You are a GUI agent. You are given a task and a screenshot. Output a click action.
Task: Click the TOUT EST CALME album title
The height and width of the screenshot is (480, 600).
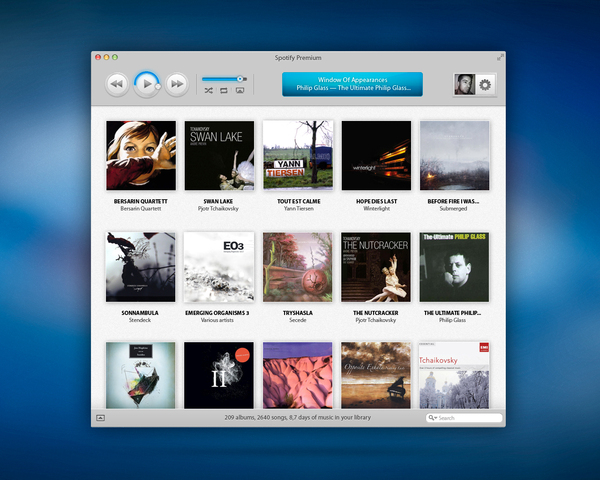click(299, 201)
